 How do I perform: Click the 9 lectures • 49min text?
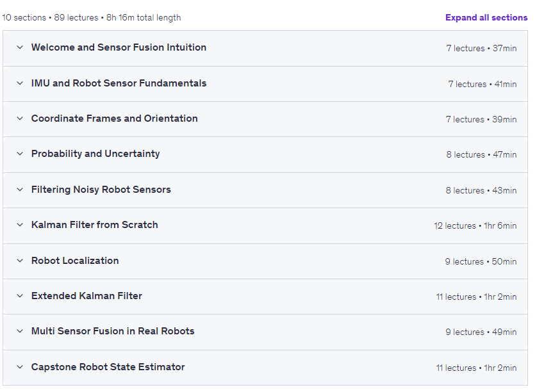[481, 332]
